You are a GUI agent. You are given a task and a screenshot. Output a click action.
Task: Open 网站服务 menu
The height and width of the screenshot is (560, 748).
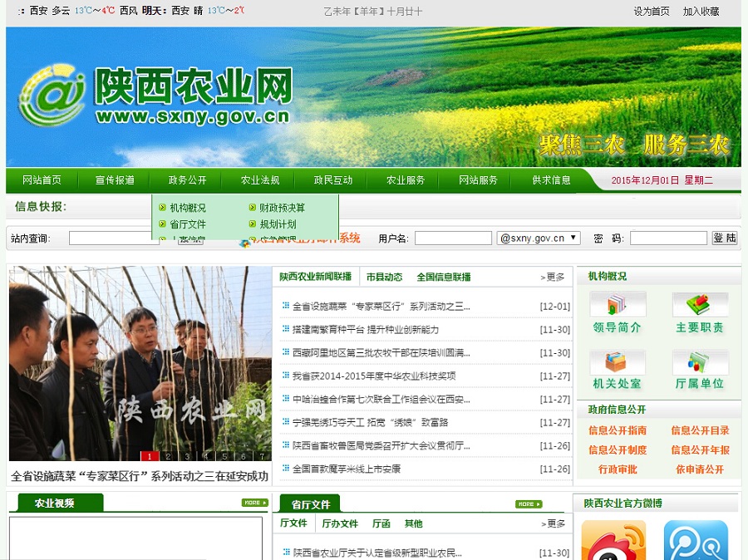[x=478, y=179]
